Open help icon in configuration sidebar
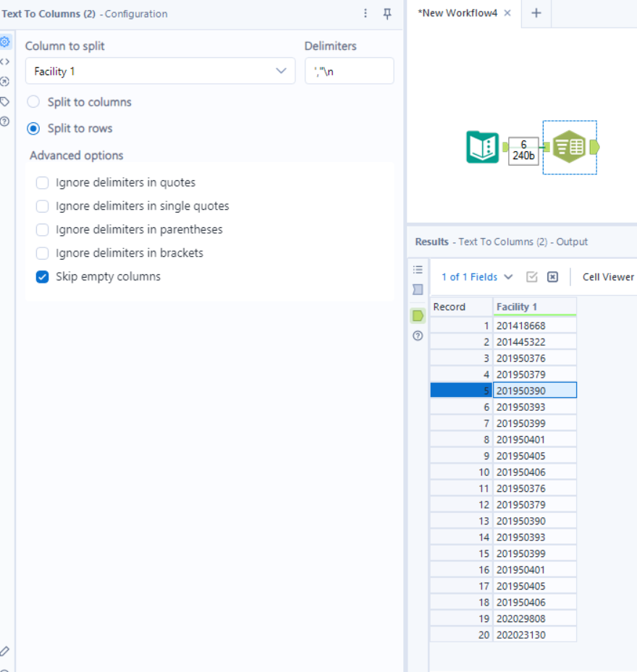 [5, 122]
